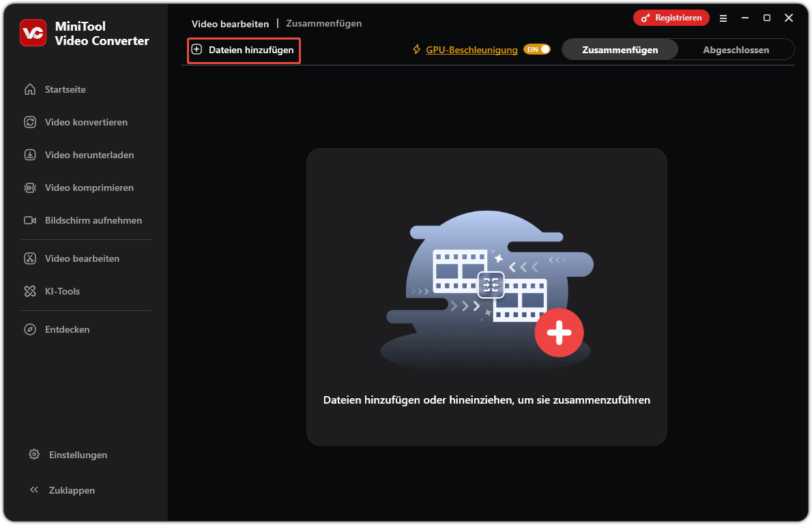Click the lightning bolt GPU icon
Screen dimensions: 812x525
[416, 50]
